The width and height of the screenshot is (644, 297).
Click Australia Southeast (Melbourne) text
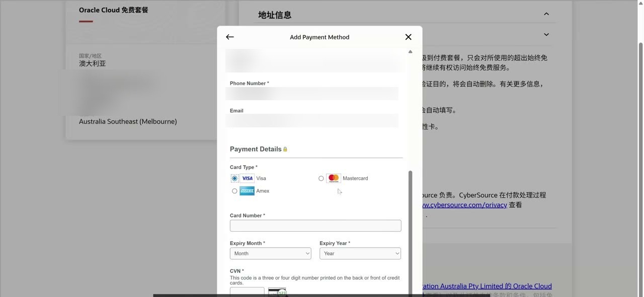point(128,121)
